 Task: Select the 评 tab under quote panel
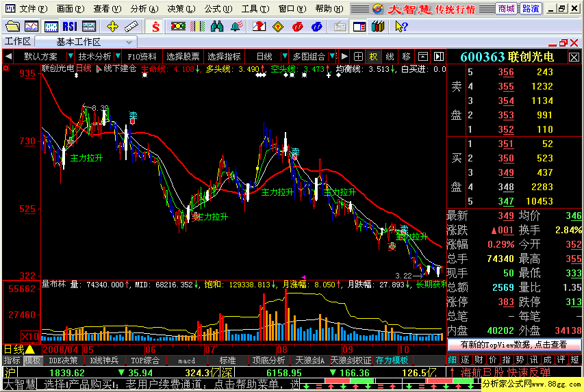(561, 360)
